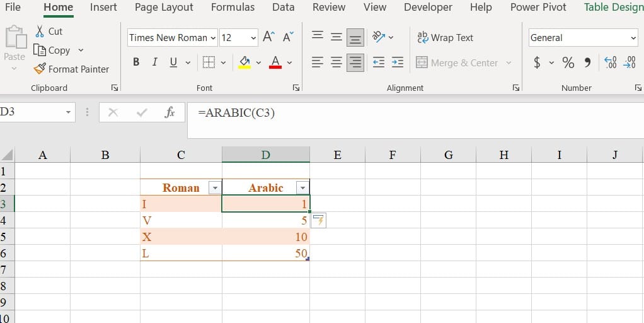
Task: Expand the General number format dropdown
Action: (633, 38)
